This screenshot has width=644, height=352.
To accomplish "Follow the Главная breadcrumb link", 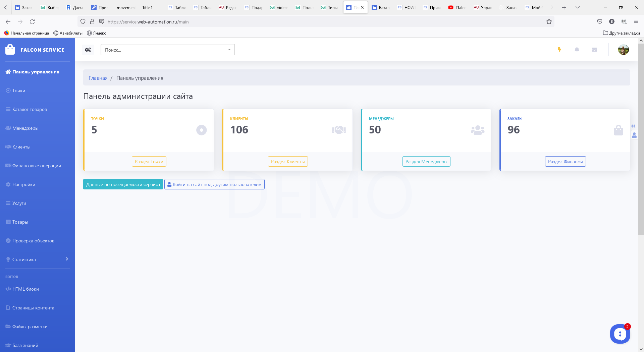I will [98, 78].
